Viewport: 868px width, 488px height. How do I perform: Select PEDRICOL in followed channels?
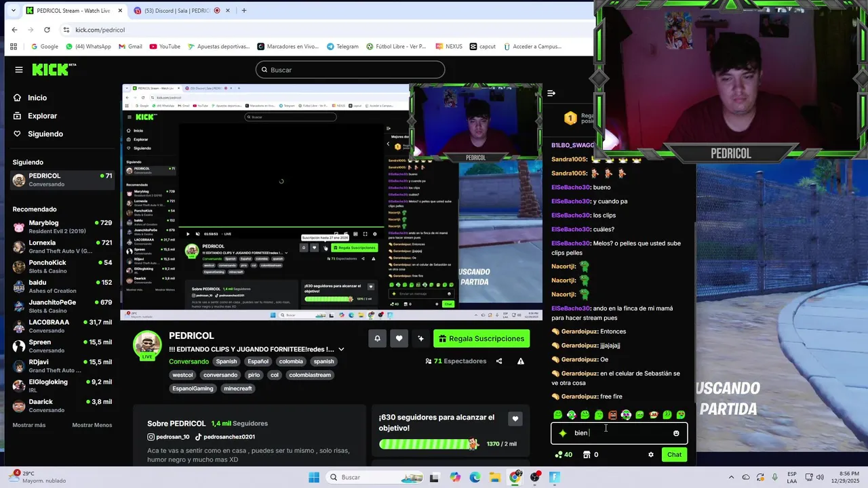(x=62, y=180)
